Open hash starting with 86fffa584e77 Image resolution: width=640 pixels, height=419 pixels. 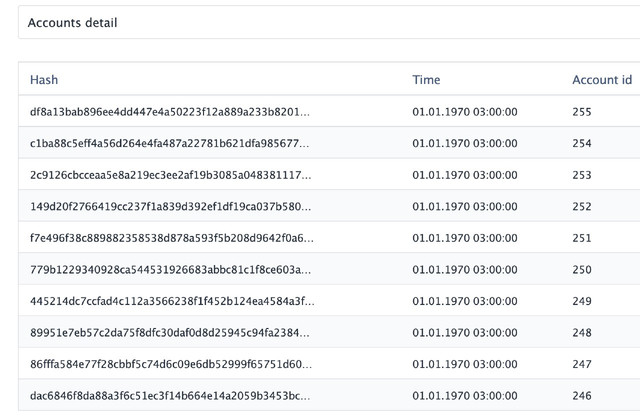(x=171, y=364)
